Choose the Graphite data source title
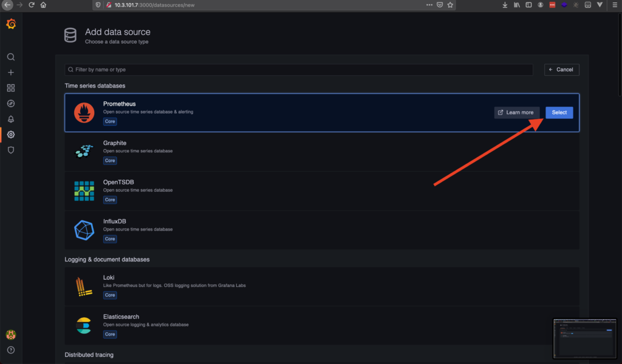The image size is (622, 364). (115, 143)
